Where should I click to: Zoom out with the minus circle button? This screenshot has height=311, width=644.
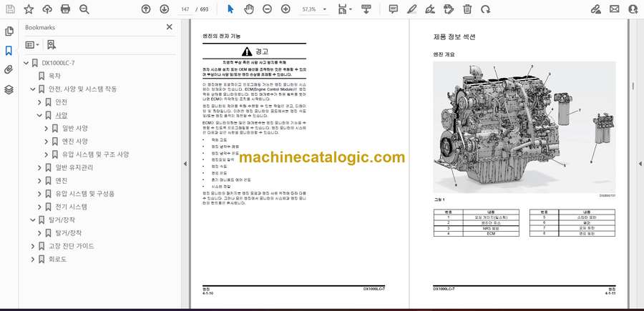click(x=268, y=9)
